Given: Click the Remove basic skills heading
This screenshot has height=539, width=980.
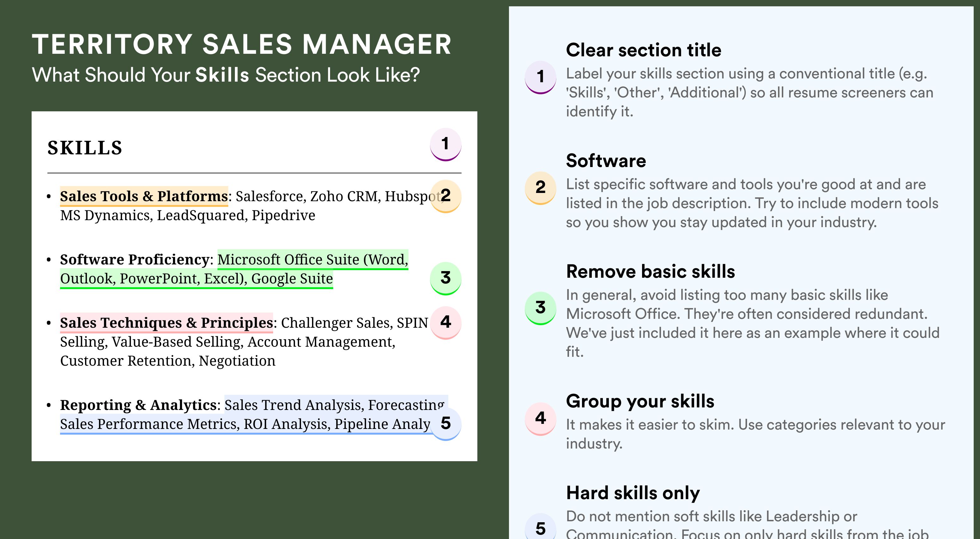Looking at the screenshot, I should click(x=650, y=271).
